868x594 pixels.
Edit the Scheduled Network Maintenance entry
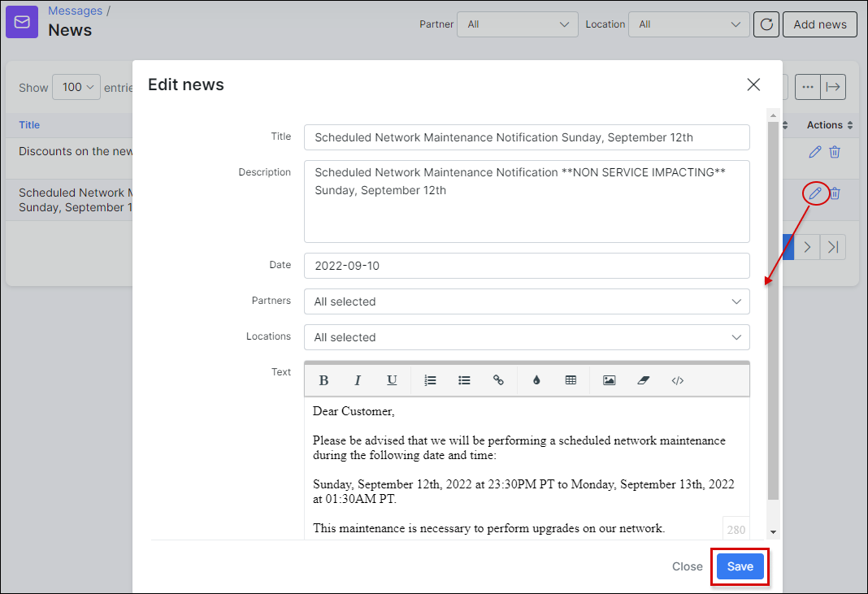(x=815, y=193)
